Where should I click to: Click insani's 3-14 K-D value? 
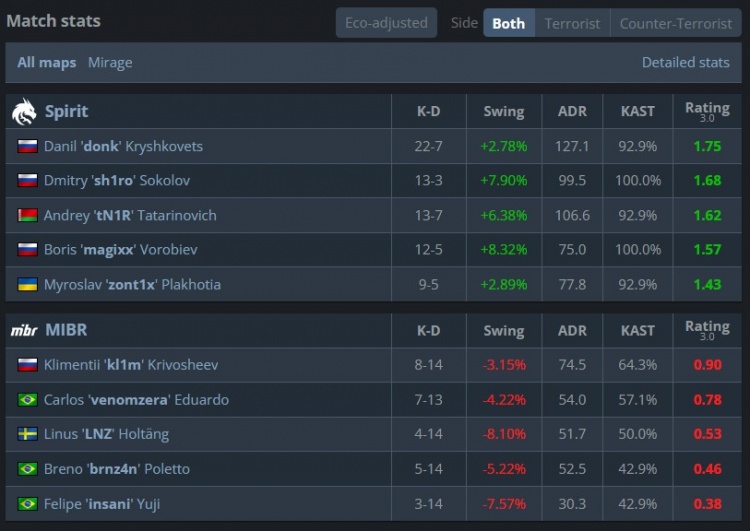point(429,504)
